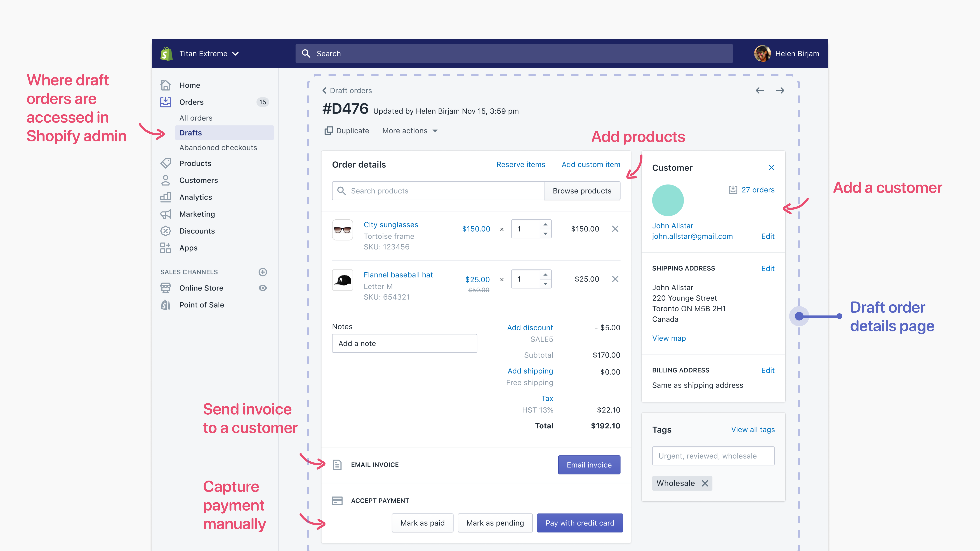Open the Analytics section

195,197
